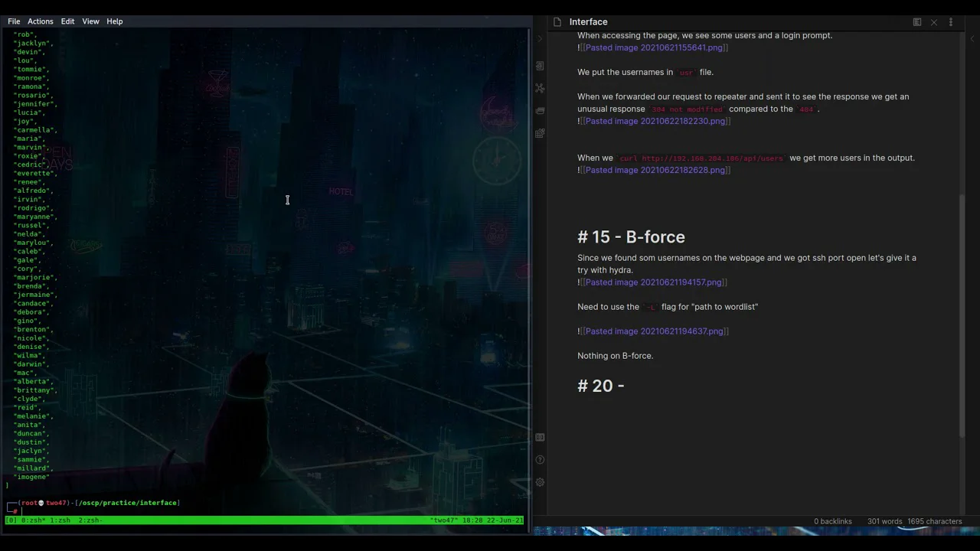980x551 pixels.
Task: Expand the left sidebar in Obsidian
Action: point(540,38)
